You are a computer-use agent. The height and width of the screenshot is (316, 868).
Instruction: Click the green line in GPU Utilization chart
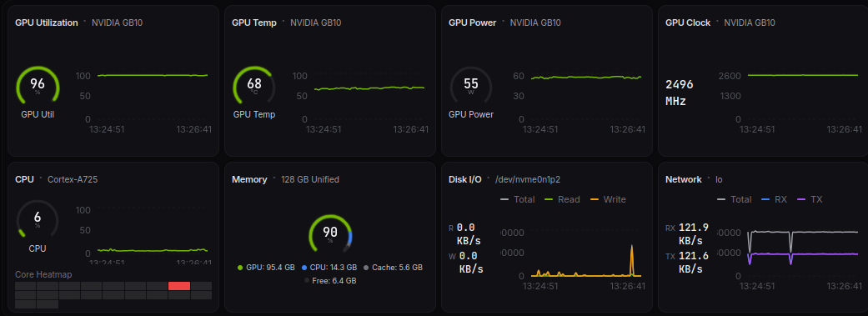click(x=153, y=75)
